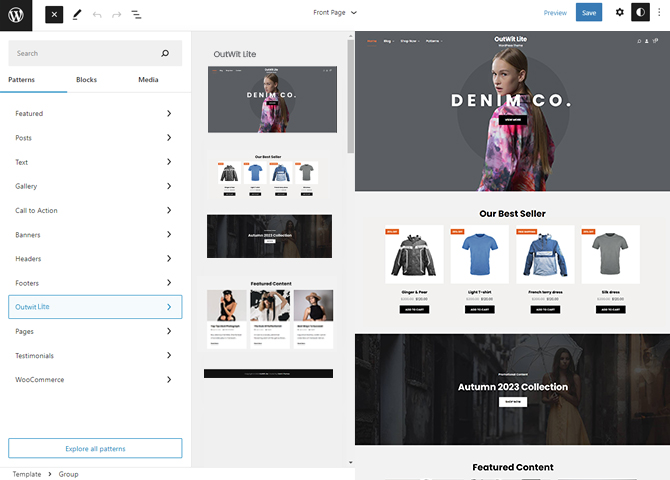Select the Denim Co. banner pattern thumbnail

[272, 100]
